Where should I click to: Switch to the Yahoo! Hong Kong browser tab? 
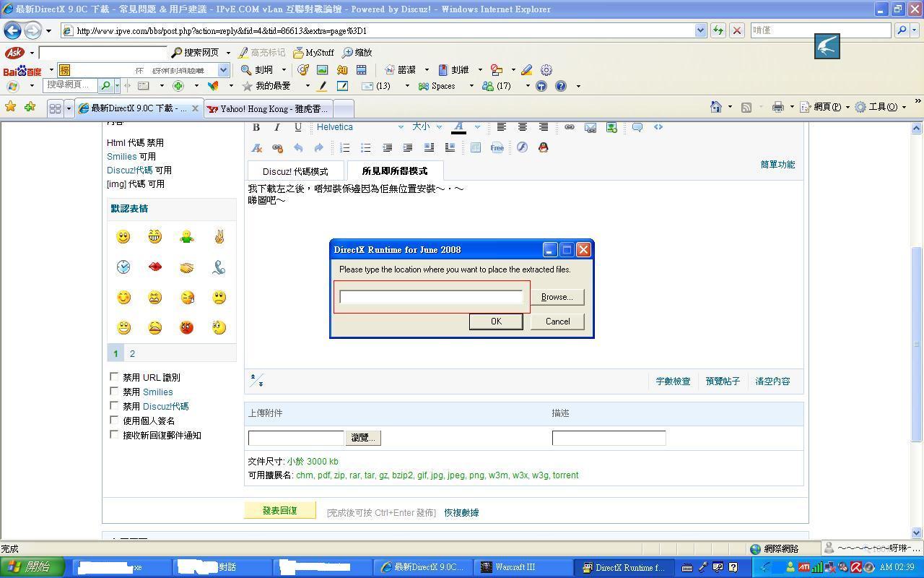(266, 108)
